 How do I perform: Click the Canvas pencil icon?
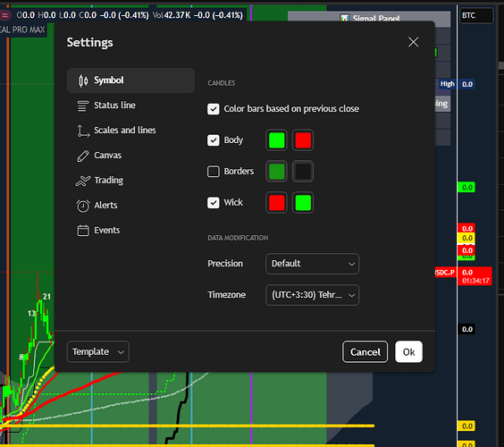83,156
